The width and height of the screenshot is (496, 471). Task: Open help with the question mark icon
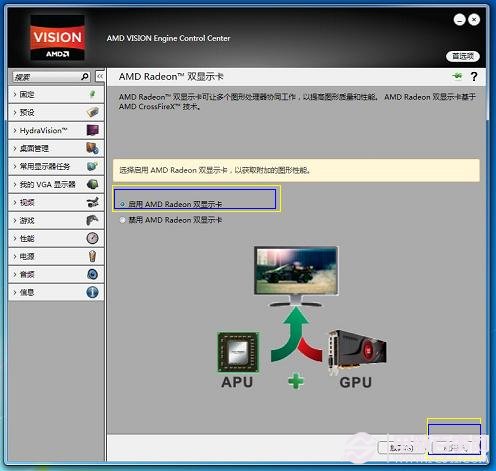[474, 77]
